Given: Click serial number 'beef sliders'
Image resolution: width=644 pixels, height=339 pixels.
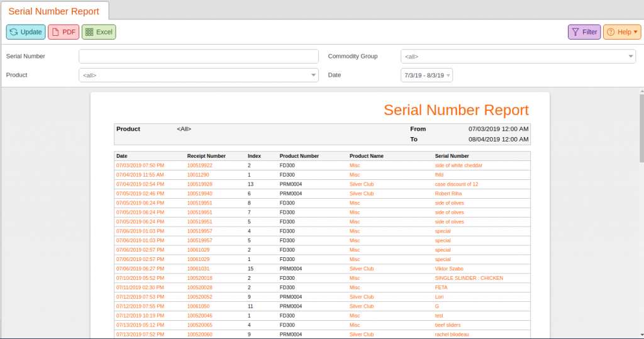Looking at the screenshot, I should 448,325.
